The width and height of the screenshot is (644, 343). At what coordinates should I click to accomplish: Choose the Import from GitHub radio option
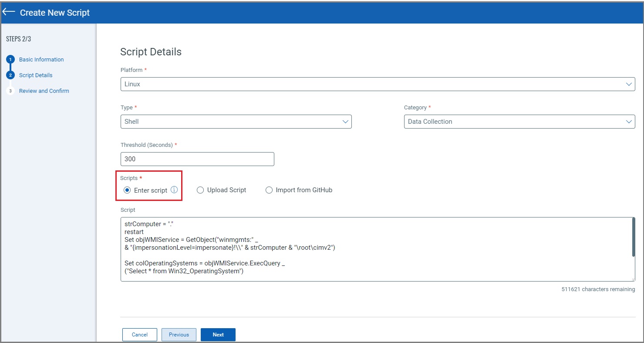[269, 190]
